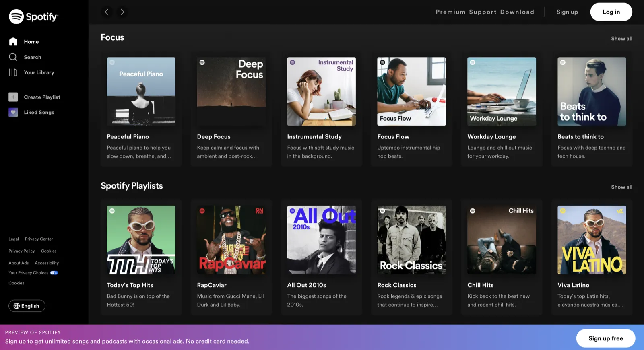Show all Spotify Playlists
644x350 pixels.
[x=621, y=187]
